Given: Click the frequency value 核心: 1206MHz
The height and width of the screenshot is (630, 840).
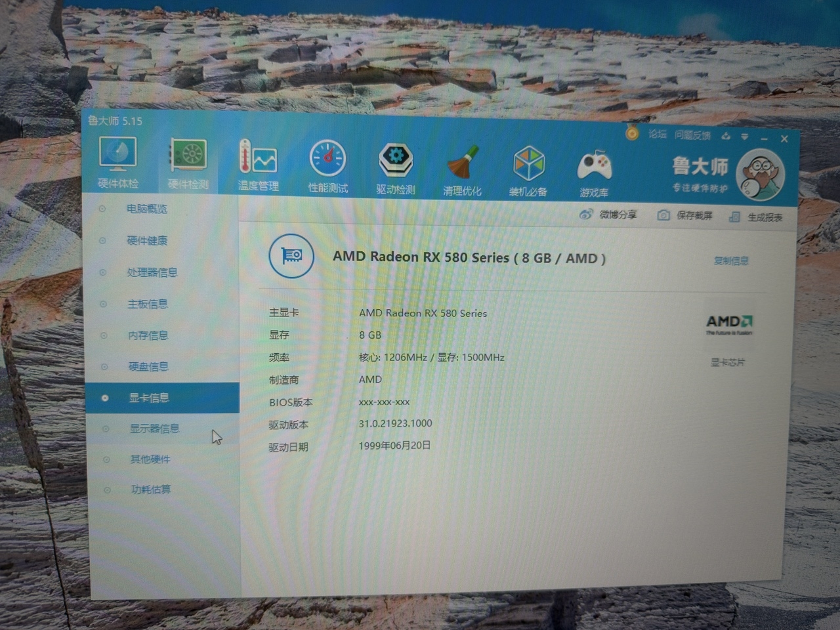Looking at the screenshot, I should [393, 357].
